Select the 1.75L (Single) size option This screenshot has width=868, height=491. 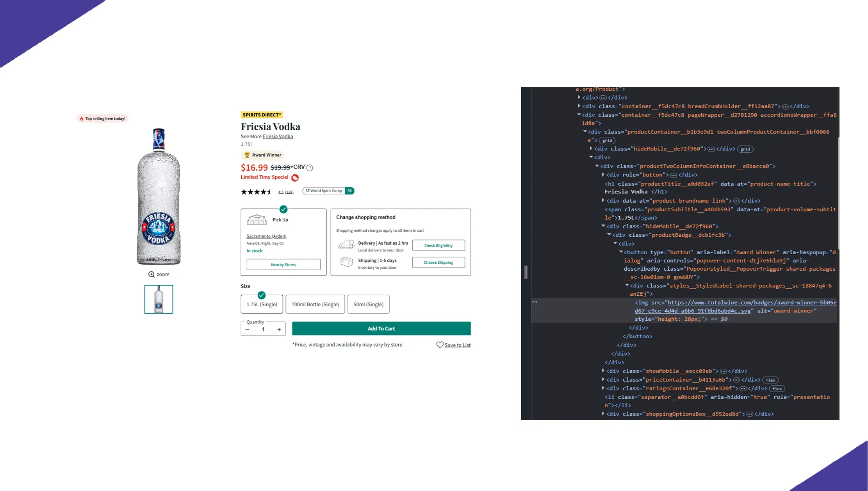tap(262, 304)
